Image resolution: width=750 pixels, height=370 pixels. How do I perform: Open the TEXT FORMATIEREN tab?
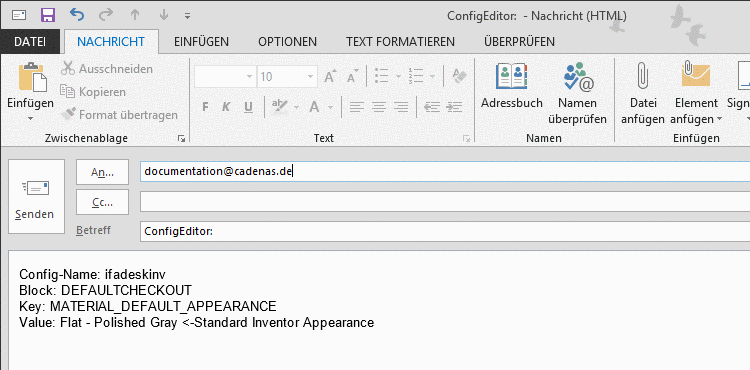[400, 42]
